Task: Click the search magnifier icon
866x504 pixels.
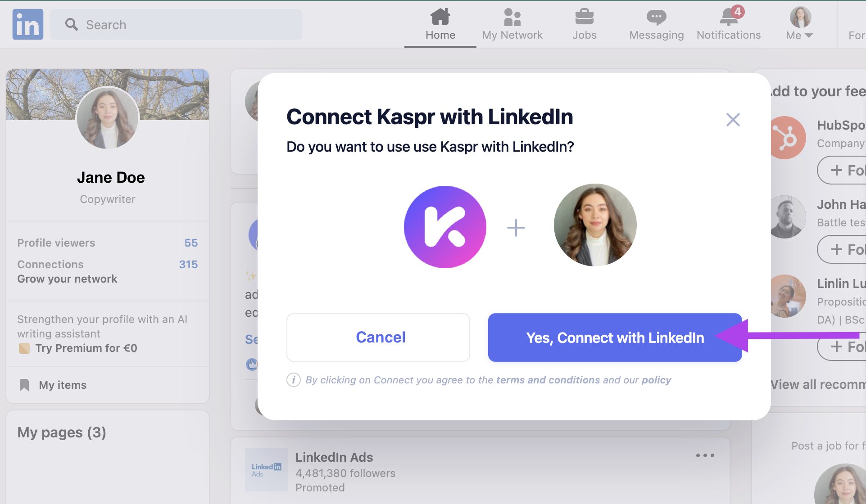Action: click(x=71, y=24)
